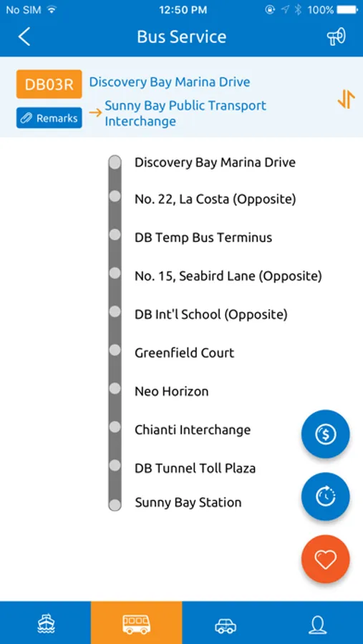This screenshot has width=363, height=644.
Task: Swap route direction with orange arrows
Action: click(346, 99)
